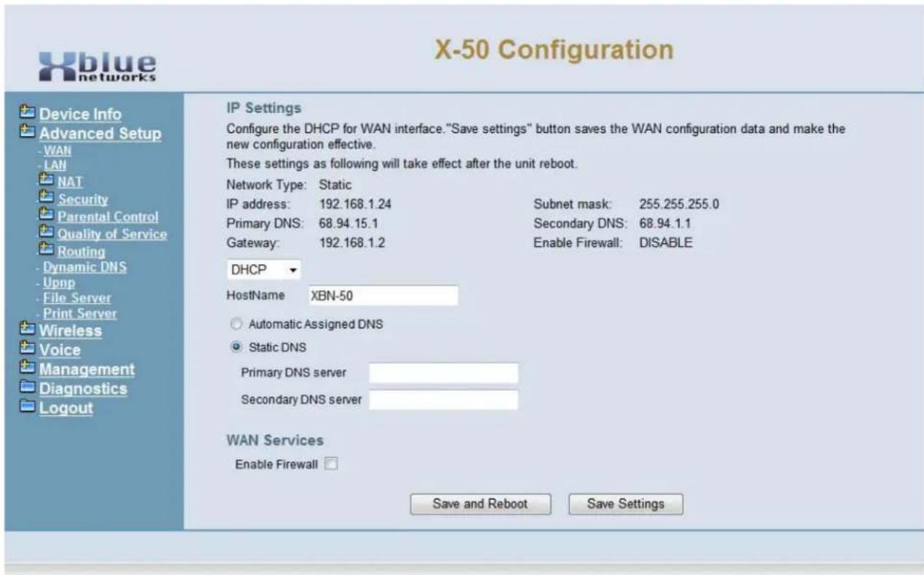
Task: Click the folder icon beside Logout
Action: pos(28,408)
